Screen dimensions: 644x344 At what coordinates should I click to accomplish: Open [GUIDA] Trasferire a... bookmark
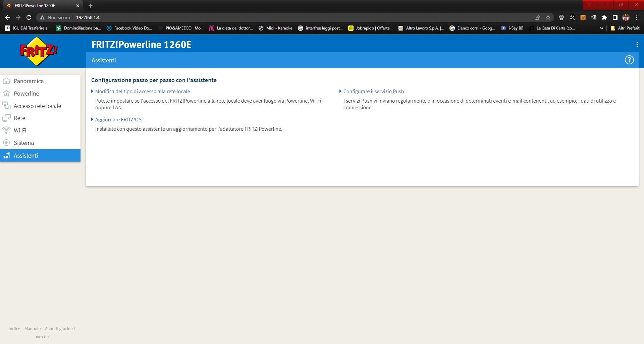pyautogui.click(x=28, y=28)
